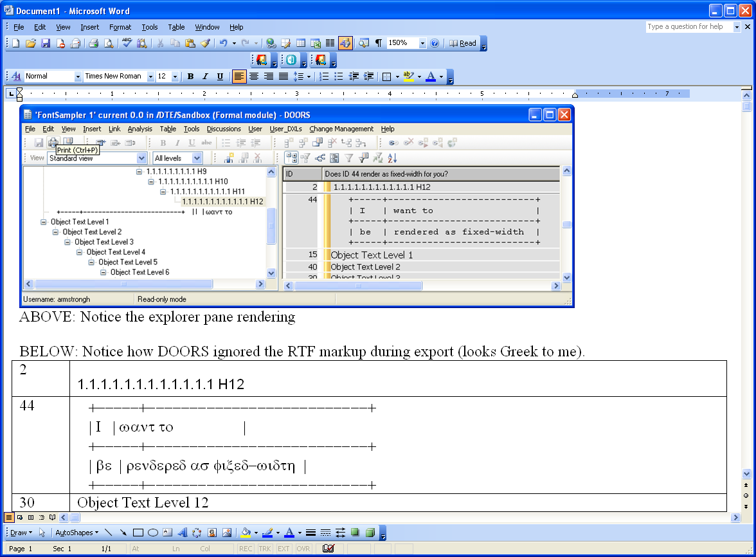Open the AutoShapes menu button
Screen dimensions: 756x557
tap(76, 533)
